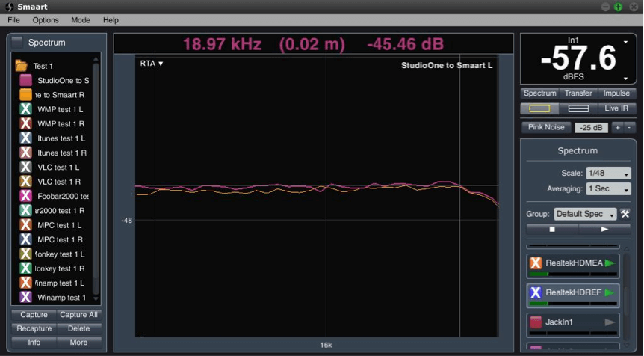Viewport: 644px width, 356px height.
Task: Click RealtekHDMEA orange X icon
Action: (536, 263)
